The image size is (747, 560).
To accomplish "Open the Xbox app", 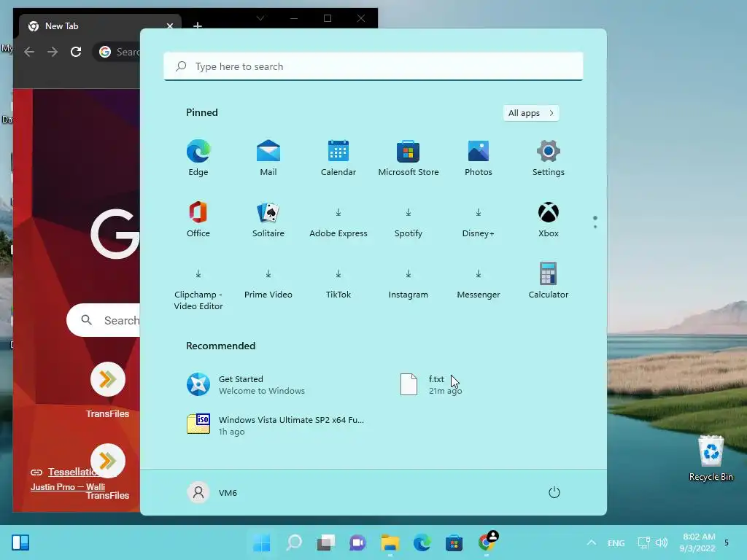I will point(549,219).
